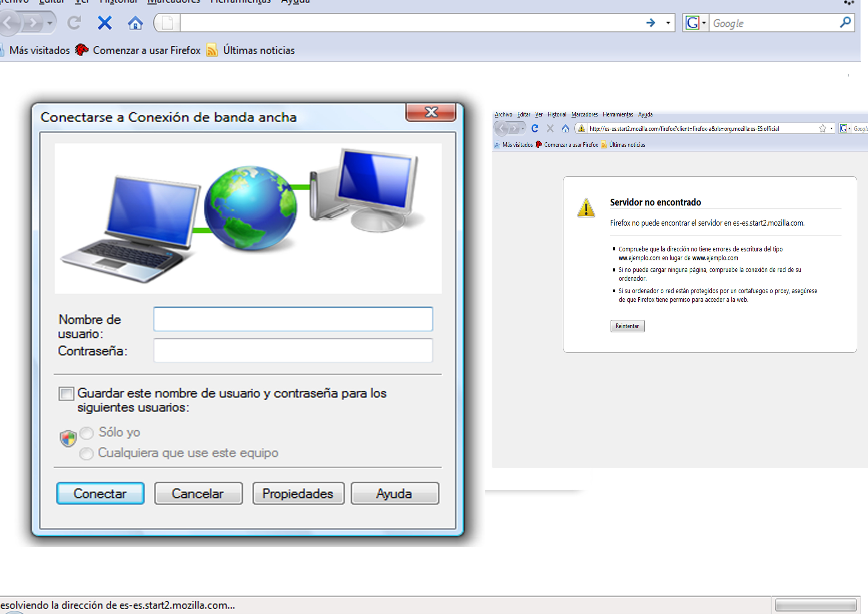Click the blue Go arrow in the address bar
This screenshot has width=868, height=614.
[650, 23]
